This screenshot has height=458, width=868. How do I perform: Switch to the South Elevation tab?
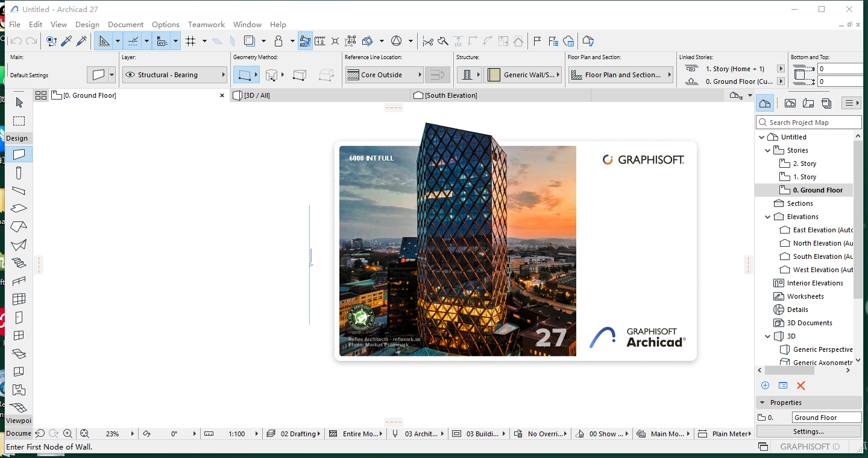tap(501, 95)
